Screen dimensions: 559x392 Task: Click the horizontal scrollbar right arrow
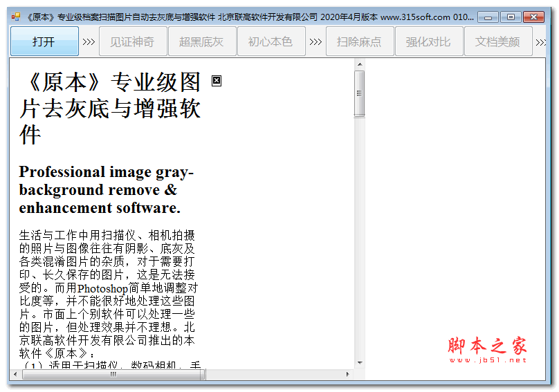(349, 374)
